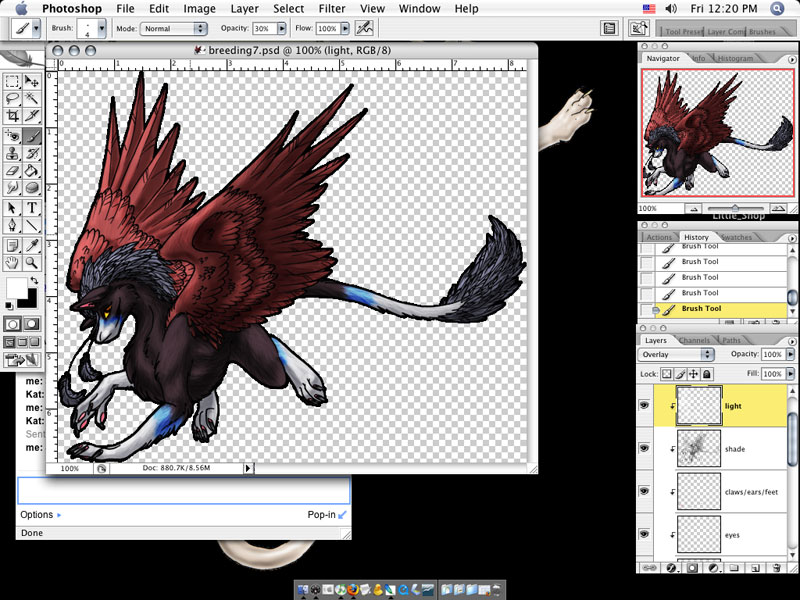This screenshot has height=600, width=800.
Task: Reset default foreground and background colors
Action: click(9, 306)
